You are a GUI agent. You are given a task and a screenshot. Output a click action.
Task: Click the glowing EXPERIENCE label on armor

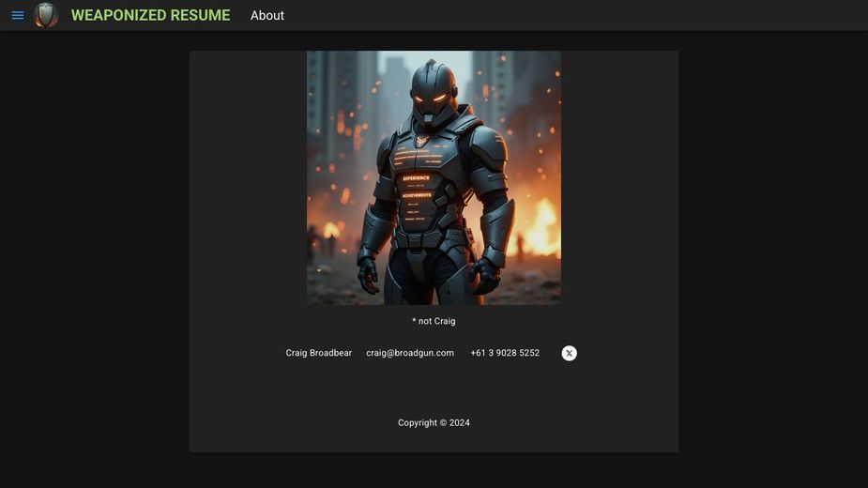point(417,178)
